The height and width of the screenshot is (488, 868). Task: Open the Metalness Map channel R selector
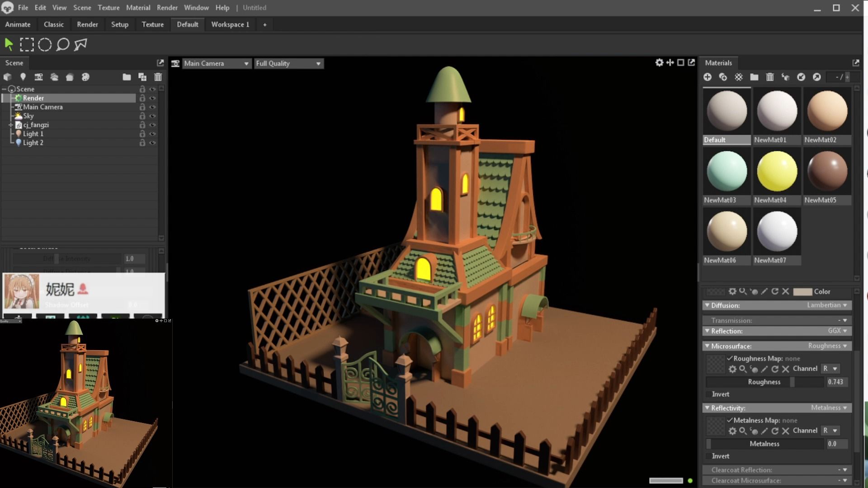click(830, 431)
